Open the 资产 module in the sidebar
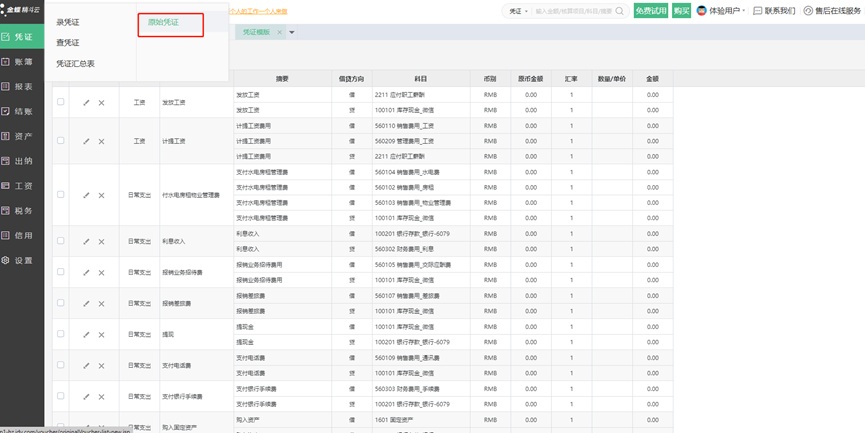This screenshot has width=865, height=433. point(22,136)
